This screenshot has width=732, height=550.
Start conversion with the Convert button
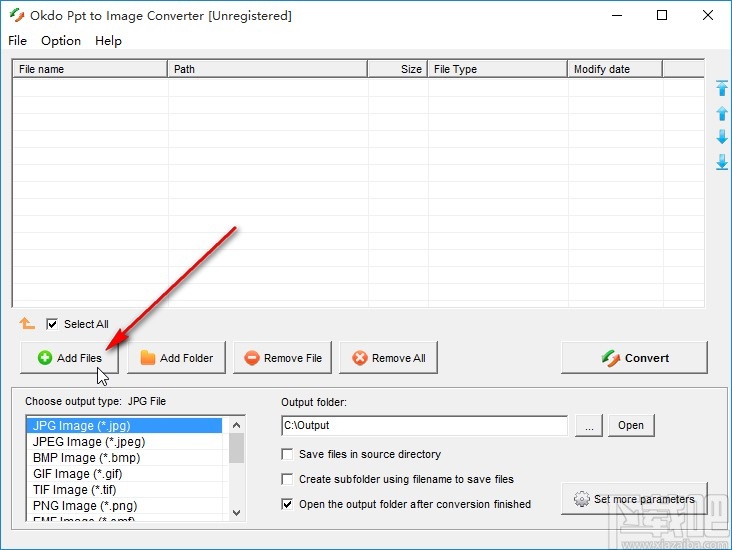(x=634, y=358)
